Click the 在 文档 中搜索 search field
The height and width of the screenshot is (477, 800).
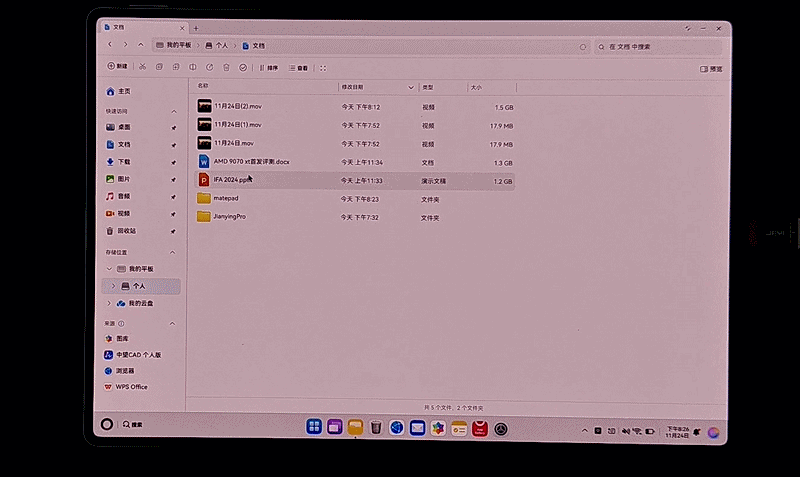[660, 47]
